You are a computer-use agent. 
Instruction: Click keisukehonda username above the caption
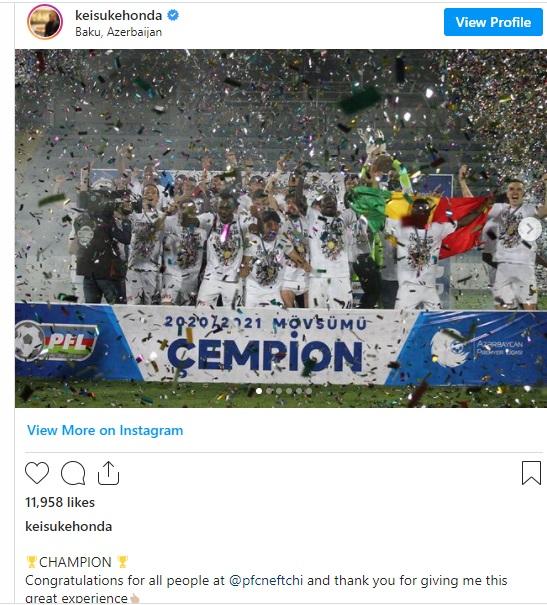(69, 526)
